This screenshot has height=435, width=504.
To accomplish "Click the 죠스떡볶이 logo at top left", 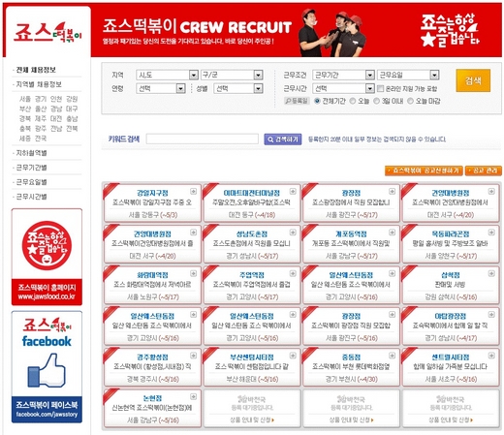I will 47,33.
